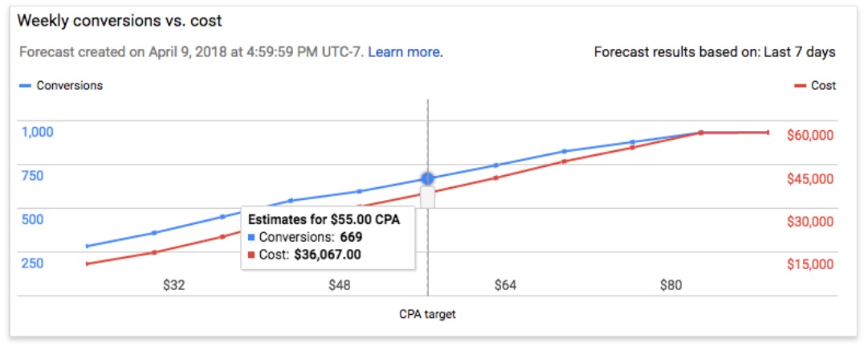Click the $80 x-axis label

coord(670,284)
